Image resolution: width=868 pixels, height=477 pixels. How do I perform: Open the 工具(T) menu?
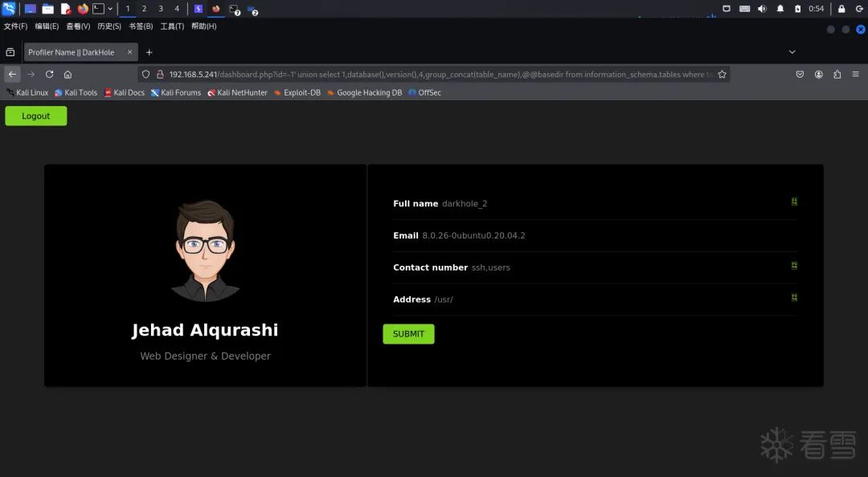(x=172, y=26)
